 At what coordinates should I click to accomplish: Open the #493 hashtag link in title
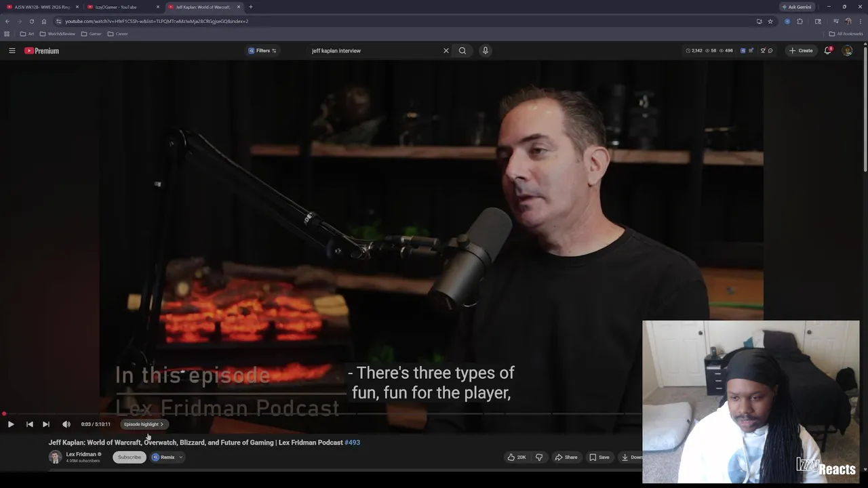pos(353,443)
